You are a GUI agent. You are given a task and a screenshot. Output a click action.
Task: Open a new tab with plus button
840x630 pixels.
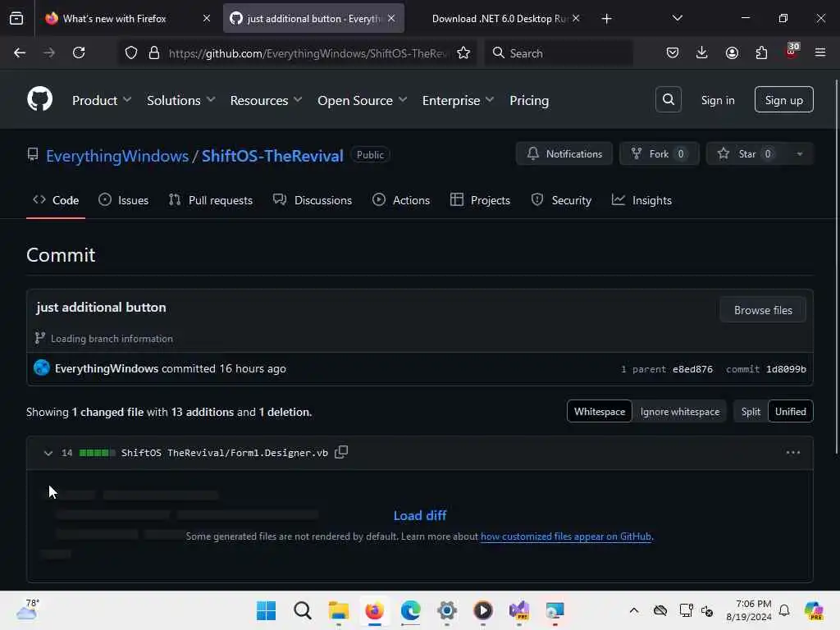606,19
